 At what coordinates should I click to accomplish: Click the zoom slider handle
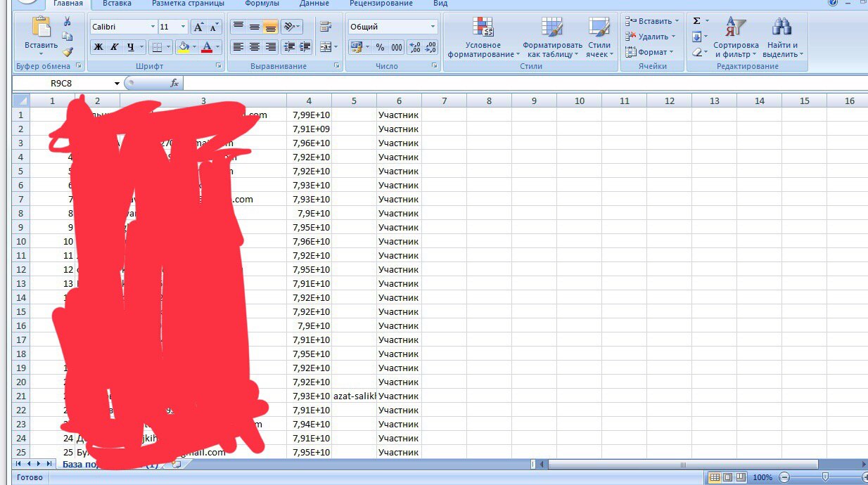[825, 477]
